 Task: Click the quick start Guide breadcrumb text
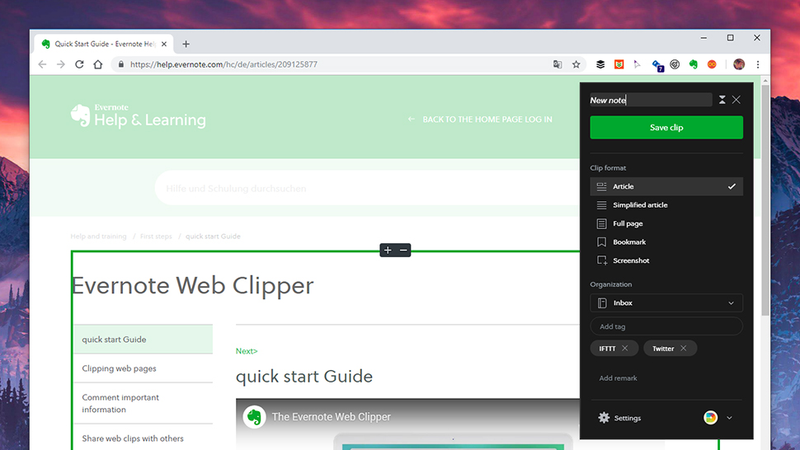click(213, 236)
